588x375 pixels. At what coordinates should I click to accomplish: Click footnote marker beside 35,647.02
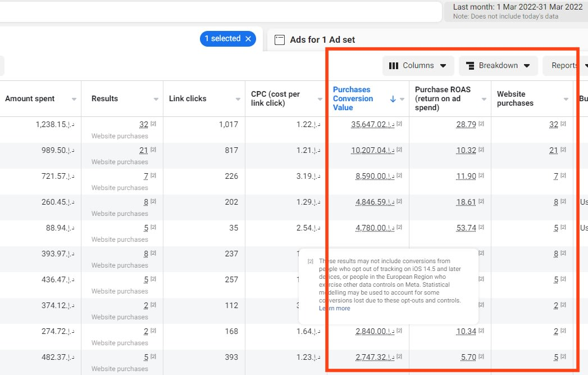[399, 124]
